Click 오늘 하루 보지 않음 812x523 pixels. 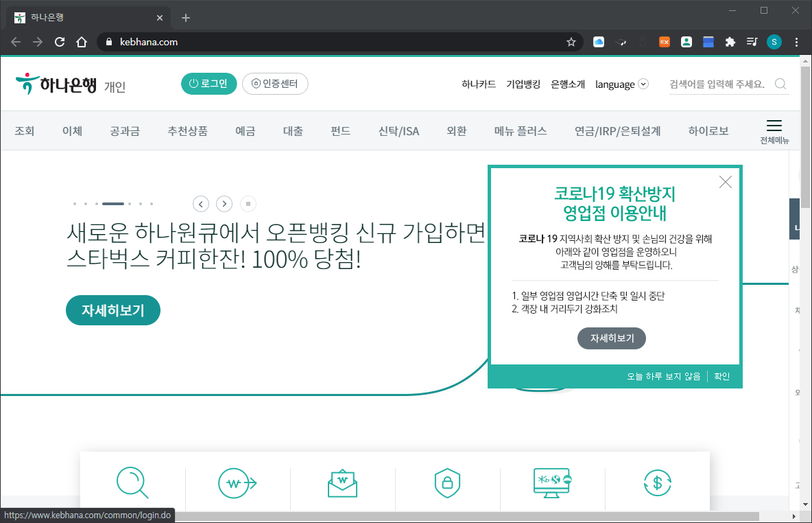[x=663, y=376]
